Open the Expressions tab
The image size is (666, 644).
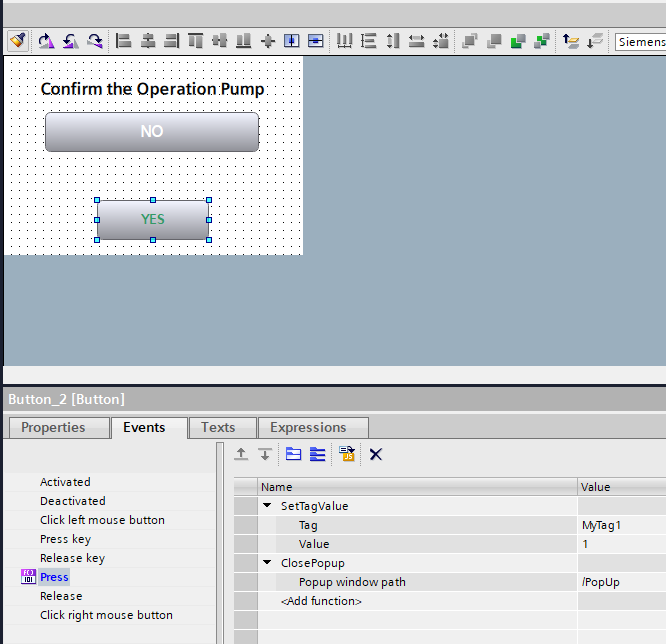click(x=308, y=427)
